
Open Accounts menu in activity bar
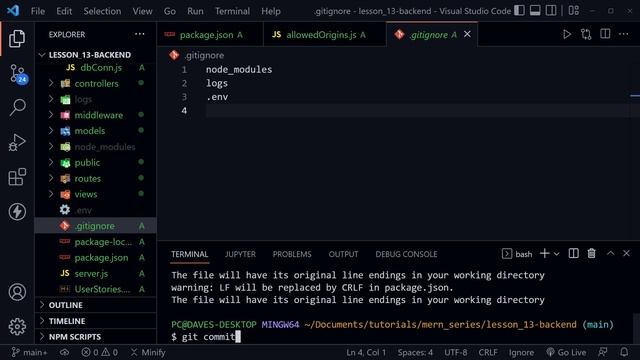pyautogui.click(x=17, y=292)
